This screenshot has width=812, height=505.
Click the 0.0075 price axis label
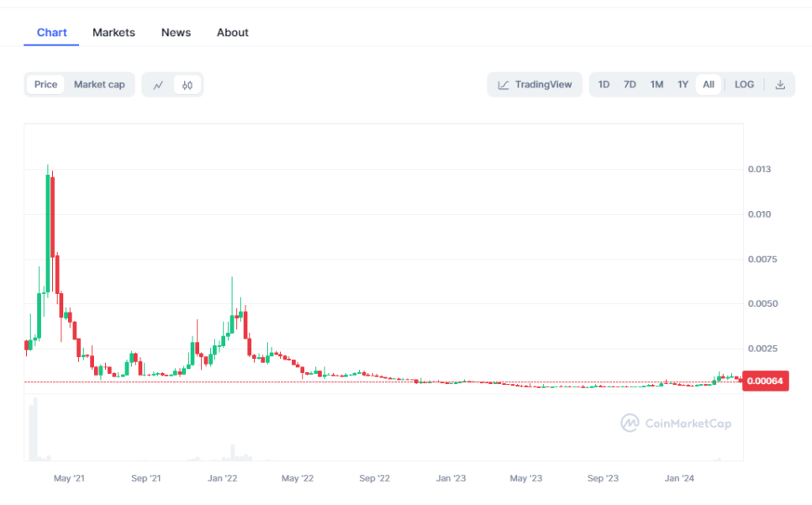[x=762, y=260]
